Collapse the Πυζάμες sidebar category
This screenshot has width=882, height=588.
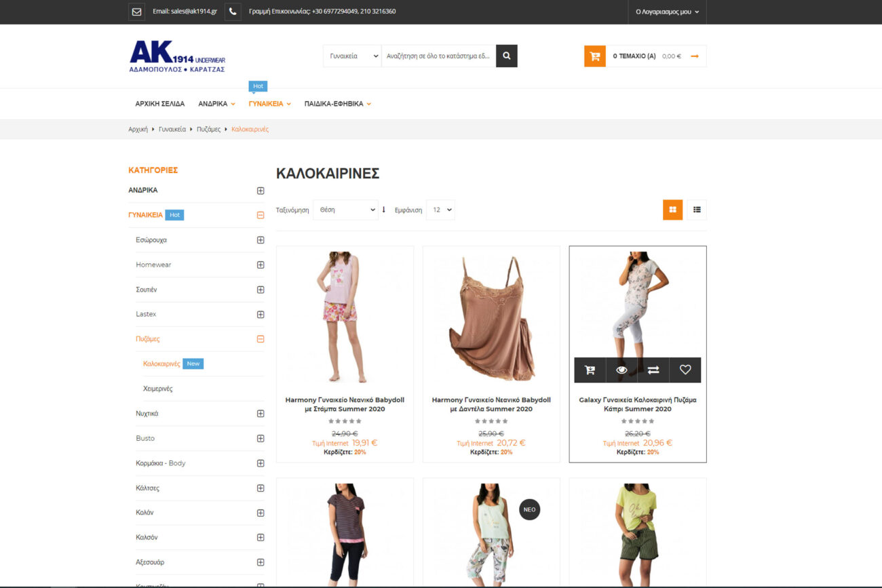pos(261,339)
